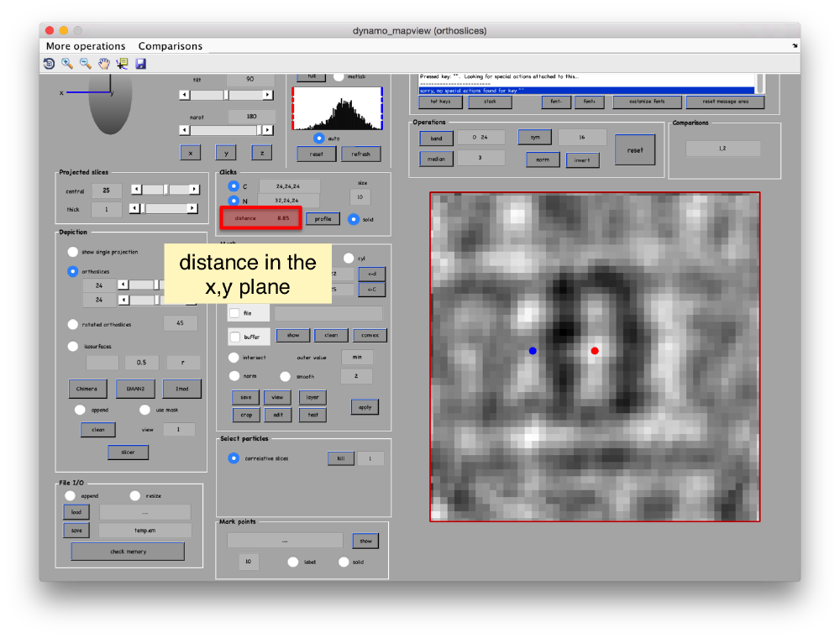
Task: Open volume in Chimera
Action: tap(87, 389)
